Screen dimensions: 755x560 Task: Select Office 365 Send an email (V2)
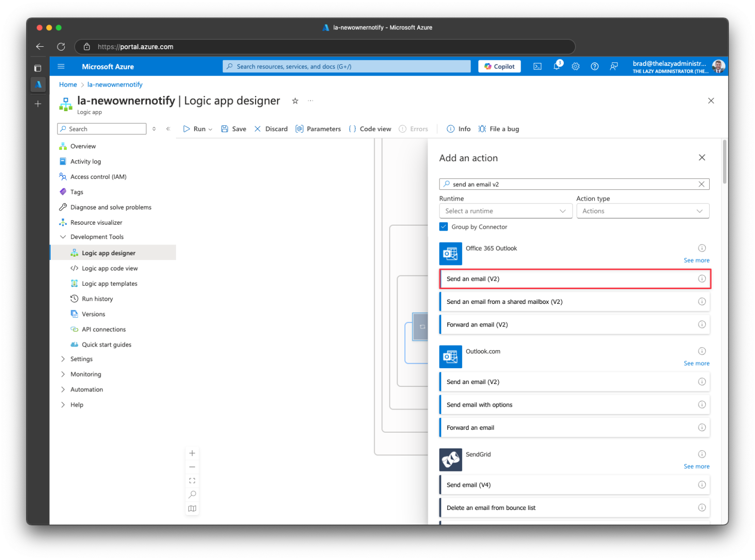coord(575,279)
